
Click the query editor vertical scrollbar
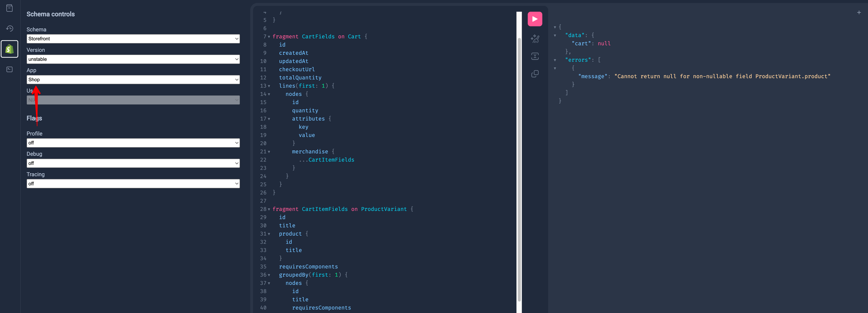click(x=519, y=169)
